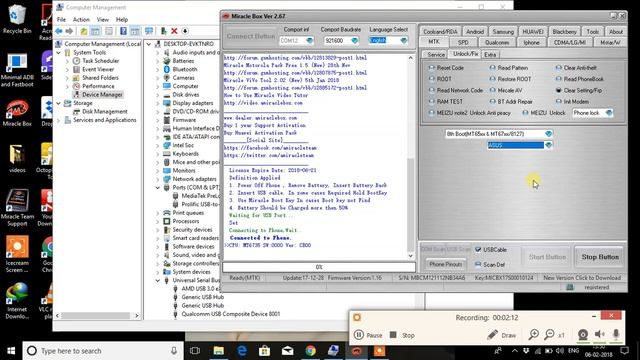Viewport: 640px width, 360px height.
Task: Open Miracle Box desktop shortcut
Action: [17, 113]
